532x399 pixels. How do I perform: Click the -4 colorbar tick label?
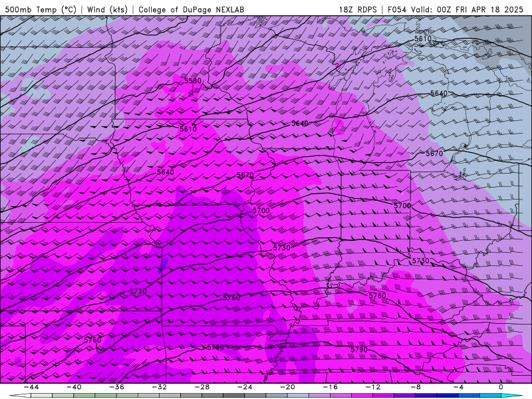[458, 387]
